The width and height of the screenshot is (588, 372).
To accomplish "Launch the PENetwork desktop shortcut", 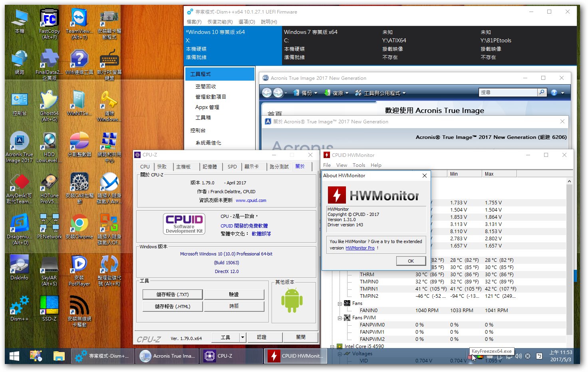I will tap(49, 227).
